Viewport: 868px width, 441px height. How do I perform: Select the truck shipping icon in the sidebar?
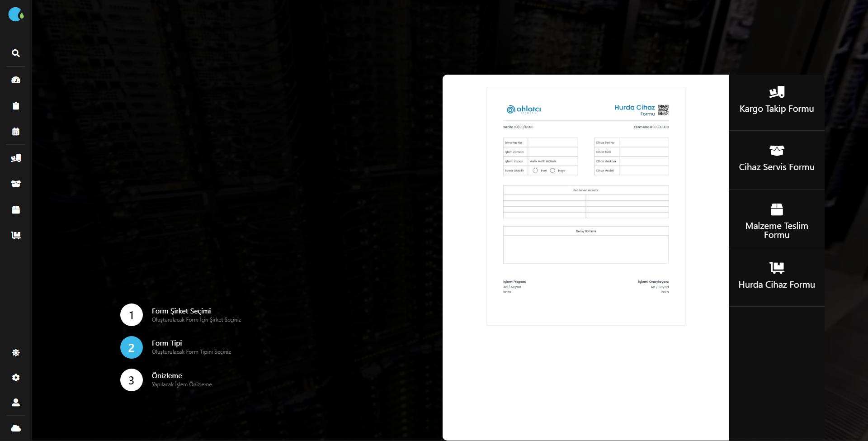16,158
